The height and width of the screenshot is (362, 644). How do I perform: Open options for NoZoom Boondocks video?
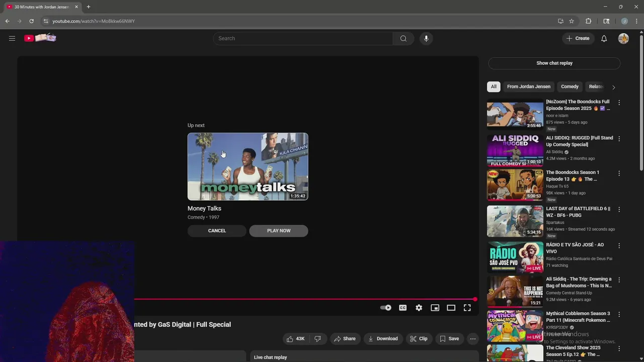click(x=619, y=103)
